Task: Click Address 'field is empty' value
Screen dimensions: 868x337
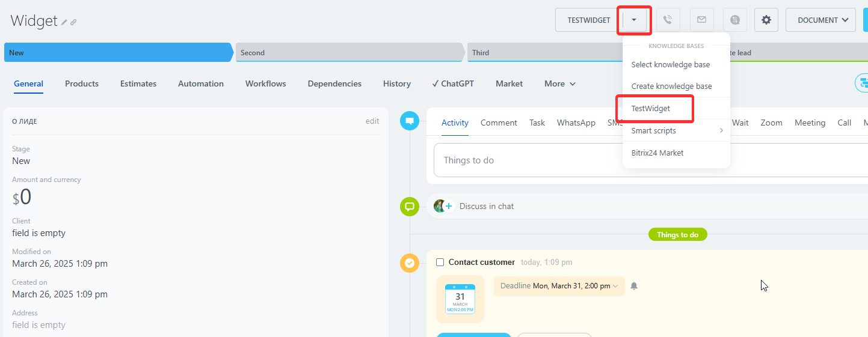Action: [39, 325]
